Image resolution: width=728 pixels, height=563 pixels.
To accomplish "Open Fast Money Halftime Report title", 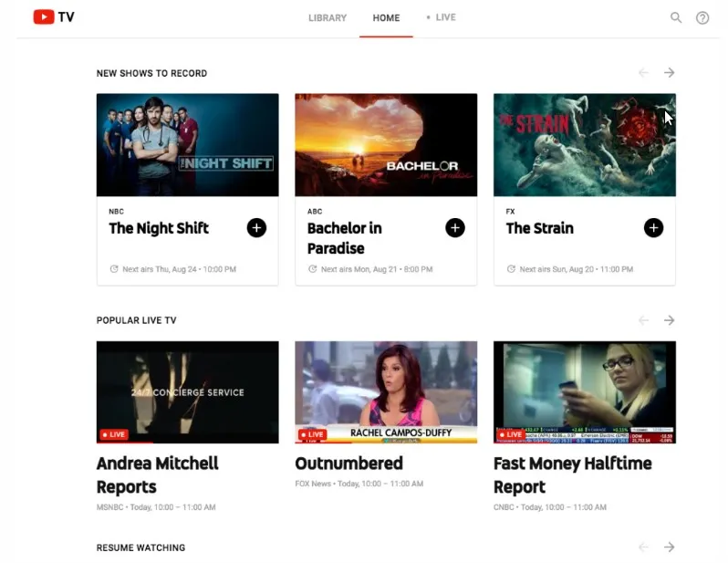I will [x=573, y=474].
